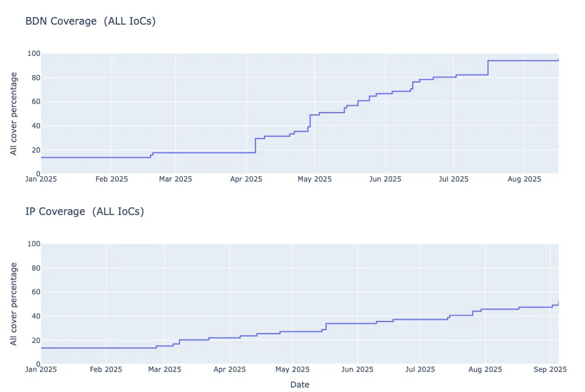Click the BDN line's vertical jump in early April

[255, 146]
